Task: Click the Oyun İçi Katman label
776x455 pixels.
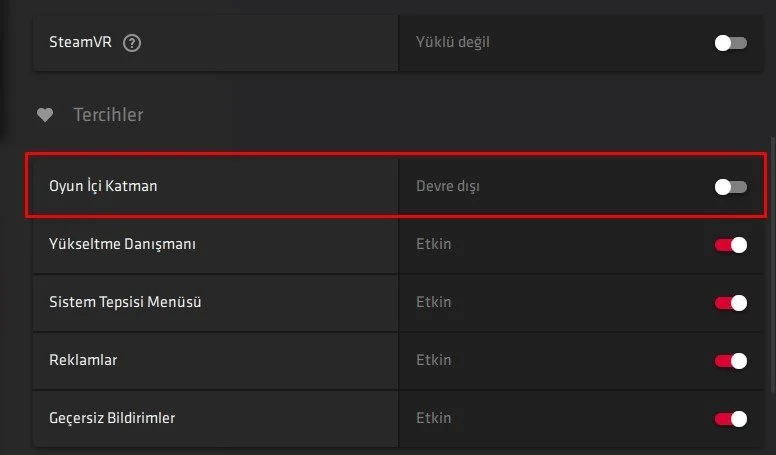Action: coord(103,187)
